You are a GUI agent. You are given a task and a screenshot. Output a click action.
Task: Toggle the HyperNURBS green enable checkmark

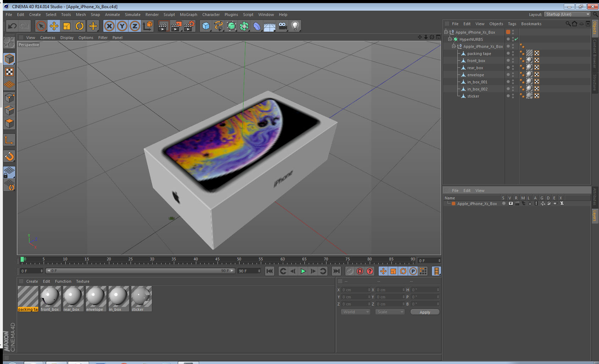click(516, 39)
